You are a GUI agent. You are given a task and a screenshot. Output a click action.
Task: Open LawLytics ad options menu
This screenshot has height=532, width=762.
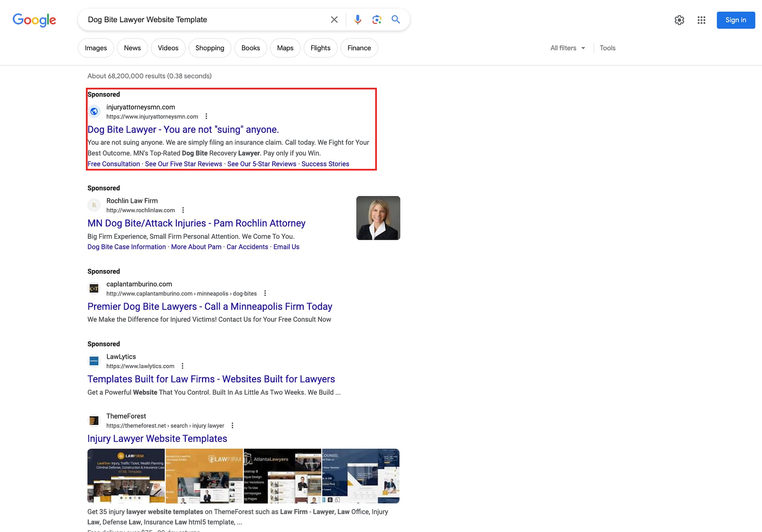pos(183,366)
